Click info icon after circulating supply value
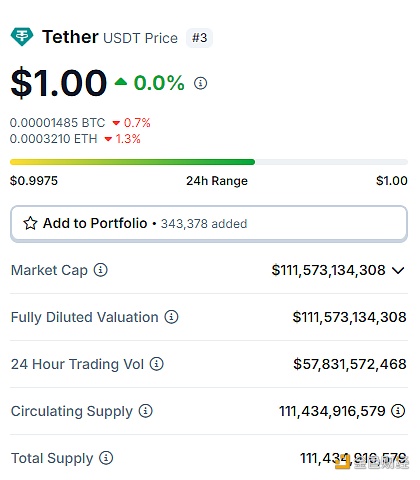 point(398,411)
